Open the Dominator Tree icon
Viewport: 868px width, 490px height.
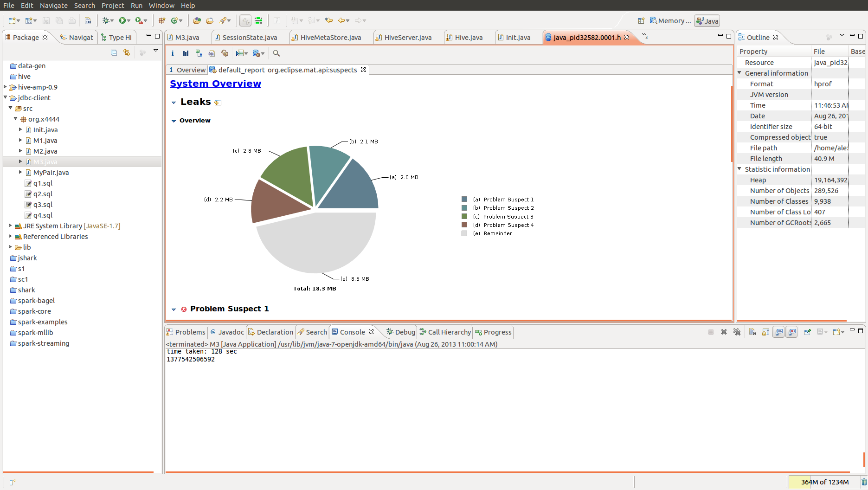pyautogui.click(x=199, y=53)
